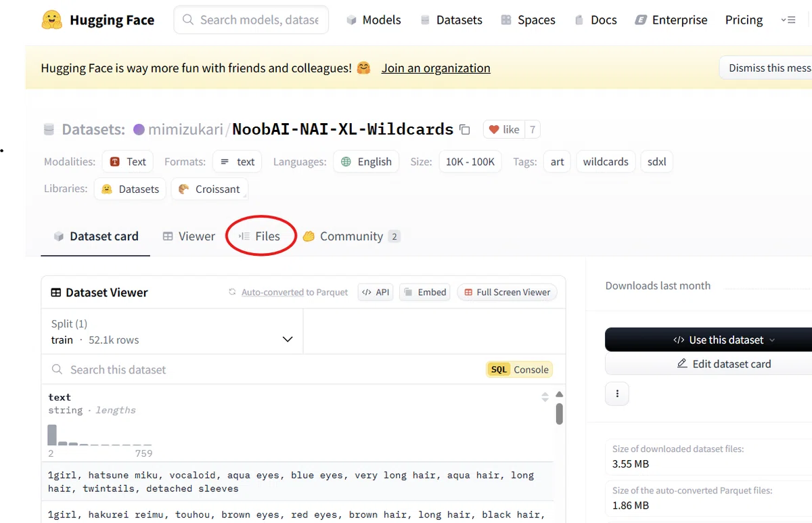Open Enterprise page from navigation
This screenshot has width=812, height=523.
[x=671, y=20]
